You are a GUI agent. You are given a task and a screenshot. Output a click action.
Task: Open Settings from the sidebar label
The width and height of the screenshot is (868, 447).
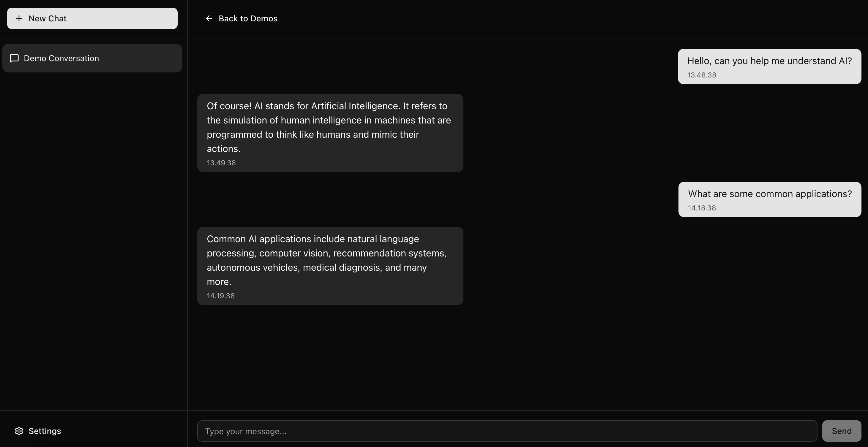pyautogui.click(x=45, y=431)
